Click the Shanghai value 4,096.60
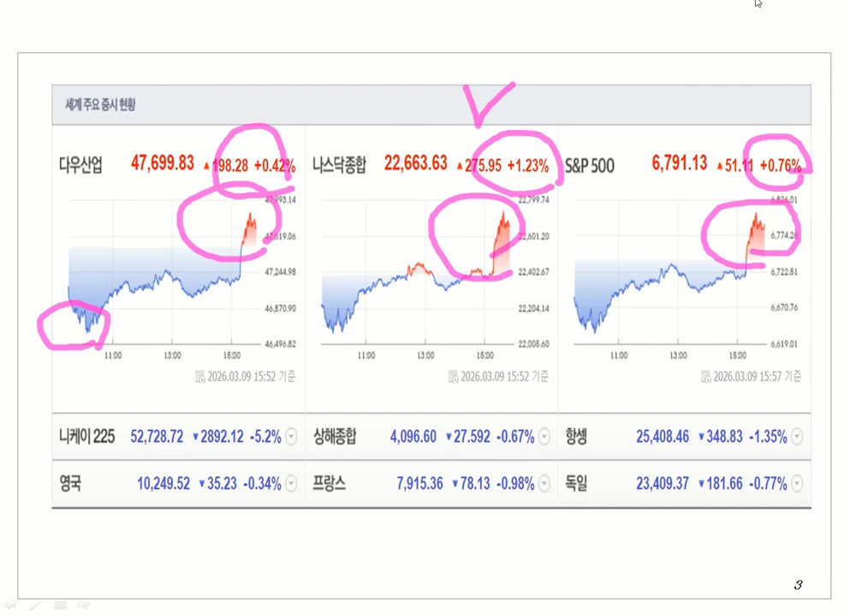This screenshot has width=844, height=616. (413, 436)
